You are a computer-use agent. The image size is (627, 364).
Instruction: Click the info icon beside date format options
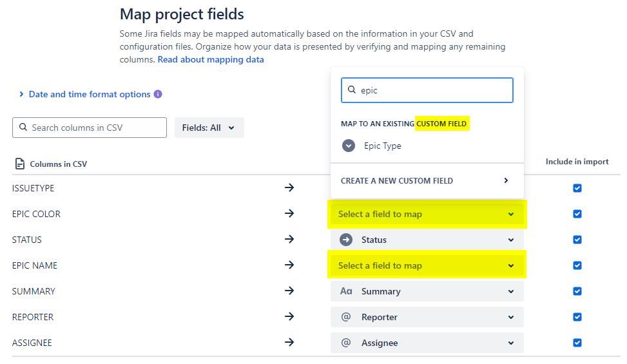click(x=158, y=94)
